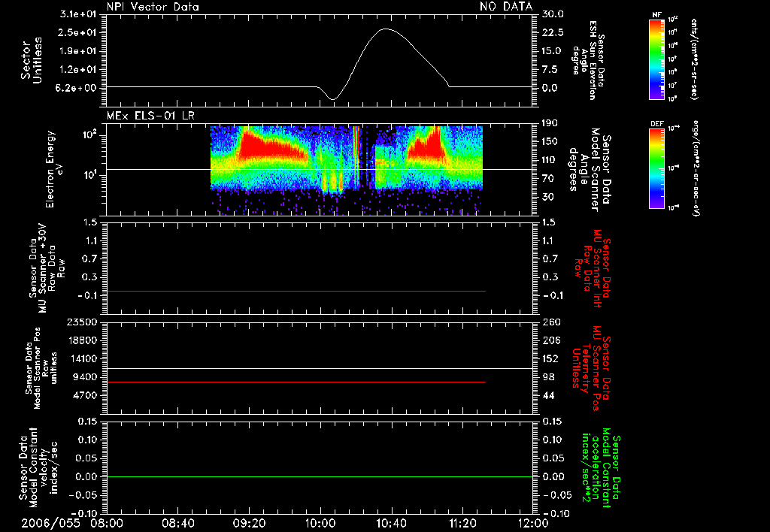
Task: Click the "98" telemetry tick value
Action: pos(549,377)
